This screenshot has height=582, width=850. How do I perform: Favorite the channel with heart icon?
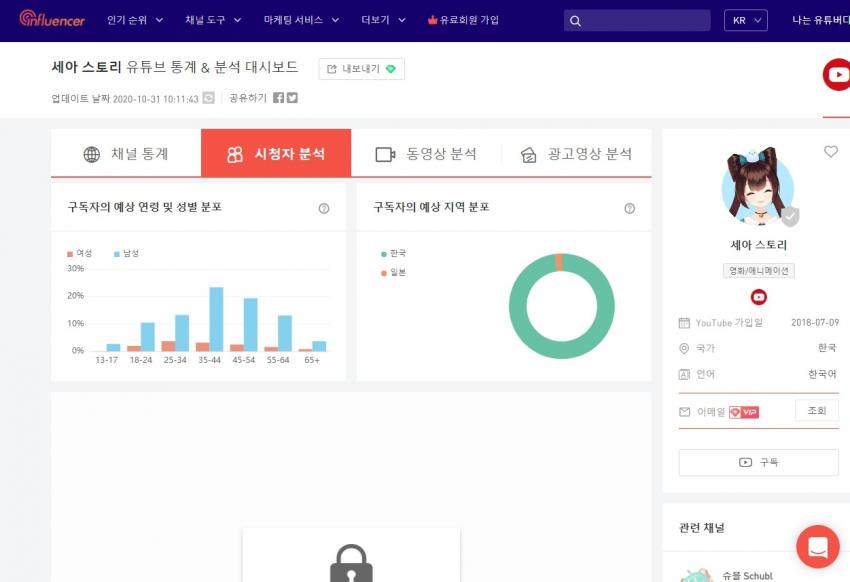pyautogui.click(x=830, y=152)
